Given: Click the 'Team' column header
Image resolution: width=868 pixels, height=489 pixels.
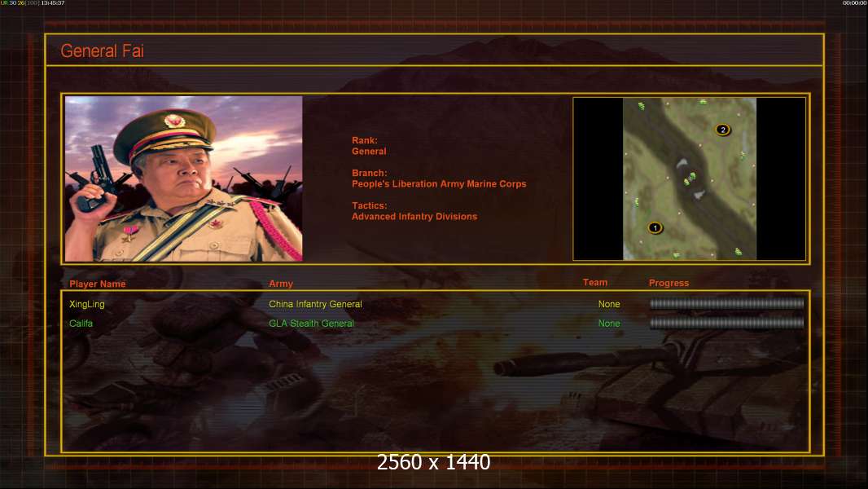Looking at the screenshot, I should coord(595,283).
